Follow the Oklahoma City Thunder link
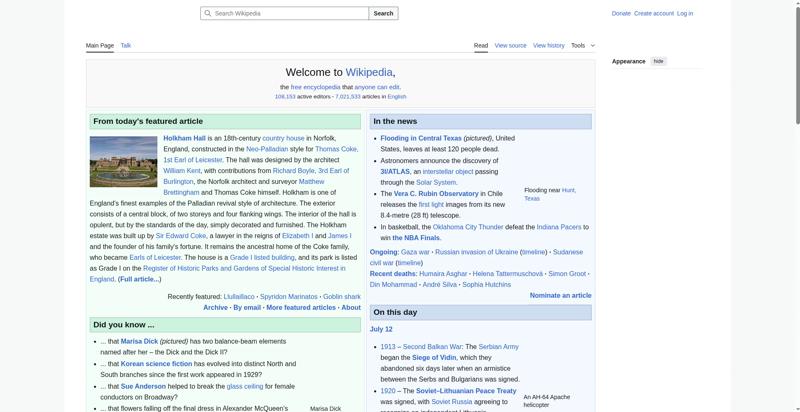The height and width of the screenshot is (412, 800). [468, 227]
